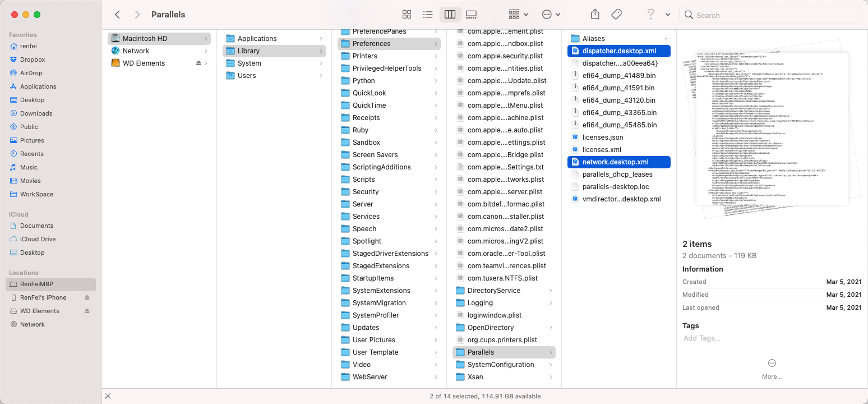This screenshot has height=404, width=868.
Task: Select the Parallels folder
Action: 504,352
